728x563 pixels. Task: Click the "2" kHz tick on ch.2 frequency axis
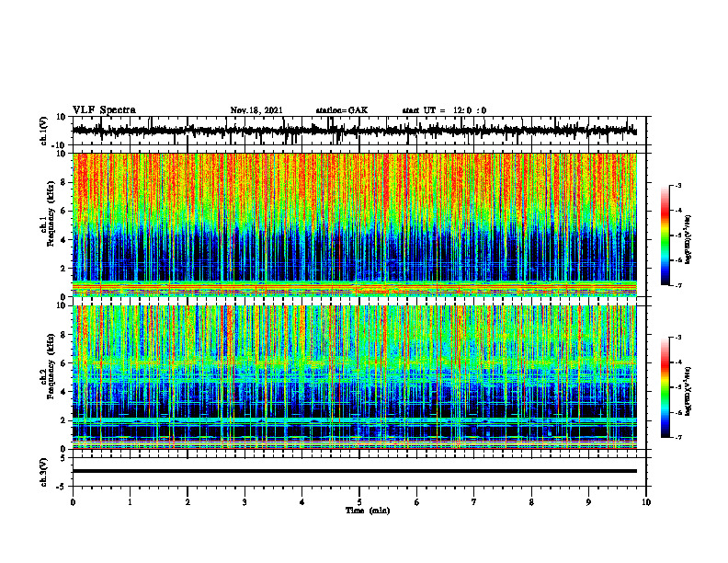click(x=63, y=420)
